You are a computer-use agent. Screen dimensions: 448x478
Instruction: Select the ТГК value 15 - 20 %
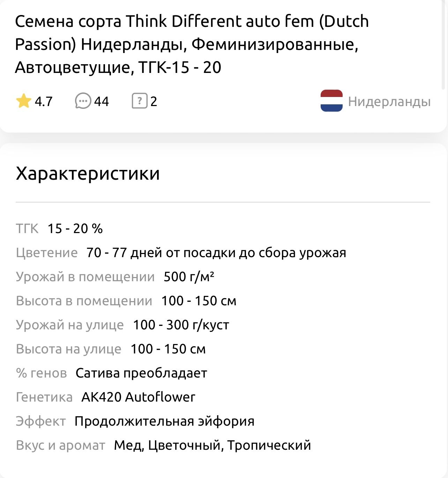pyautogui.click(x=75, y=229)
